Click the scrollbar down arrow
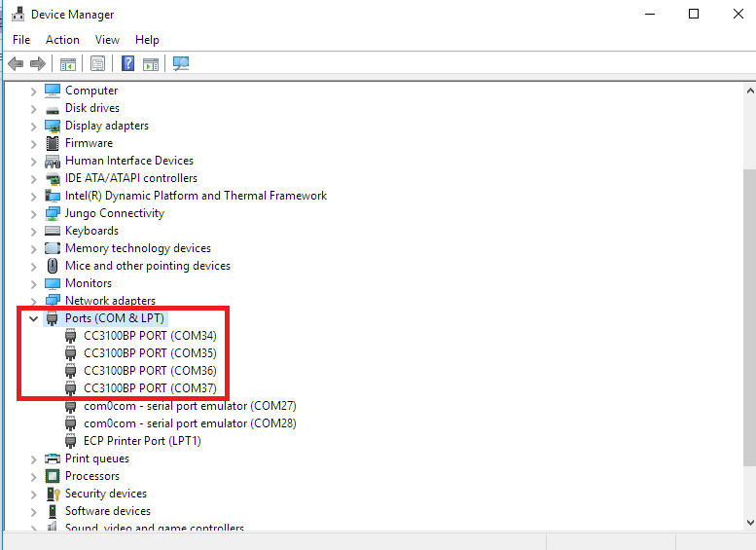The height and width of the screenshot is (550, 756). [x=750, y=523]
